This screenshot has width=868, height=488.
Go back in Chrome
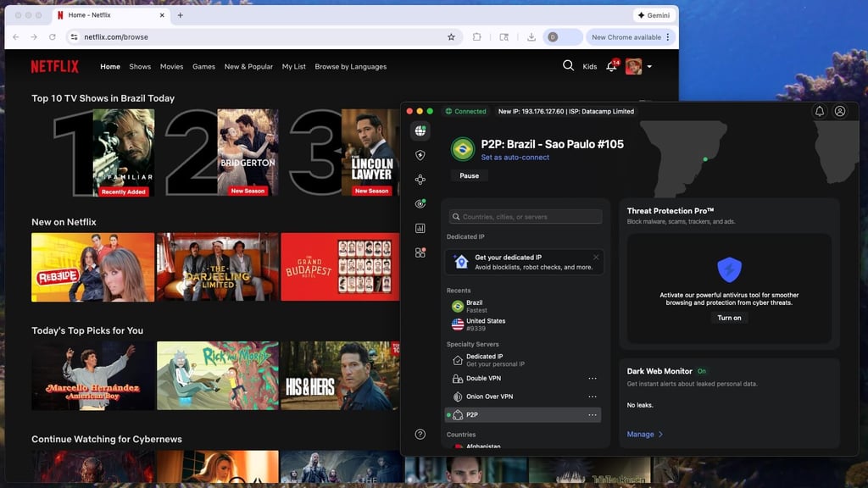(x=15, y=37)
